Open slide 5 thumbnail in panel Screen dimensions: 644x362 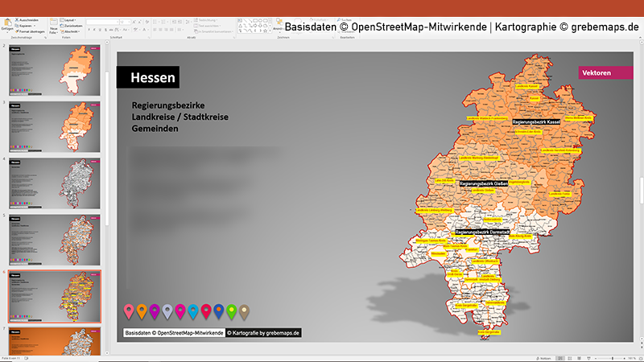tap(55, 240)
